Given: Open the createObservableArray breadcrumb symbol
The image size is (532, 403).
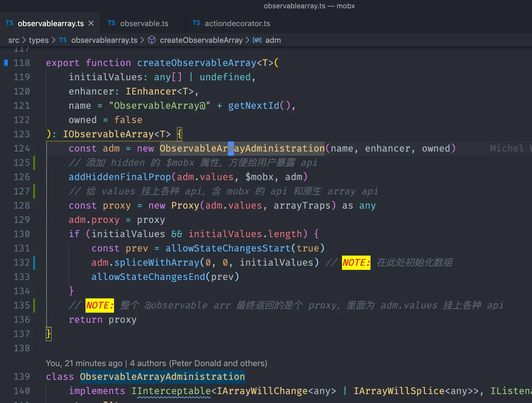Looking at the screenshot, I should 201,40.
